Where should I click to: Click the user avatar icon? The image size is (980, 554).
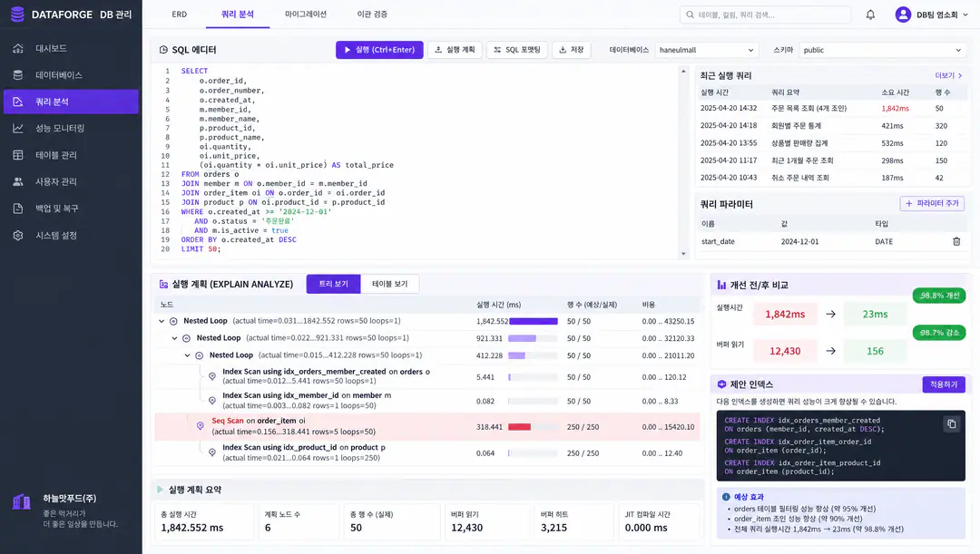tap(903, 15)
